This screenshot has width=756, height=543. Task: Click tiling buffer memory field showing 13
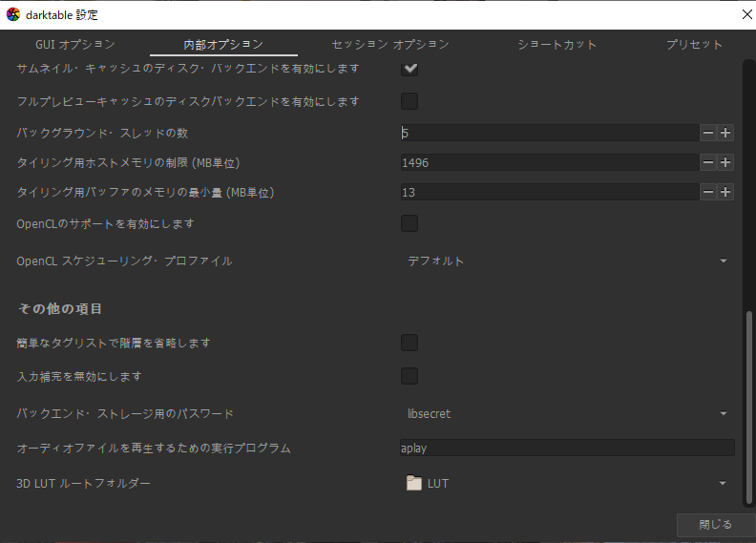coord(550,192)
